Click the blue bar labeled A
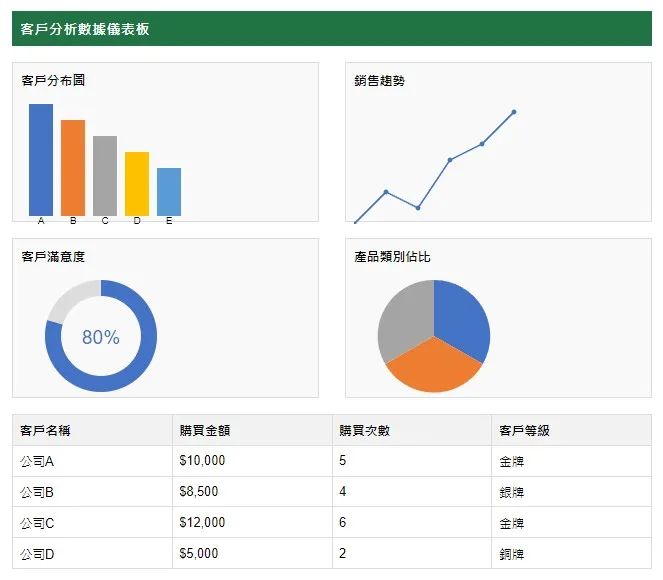663x580 pixels. [41, 160]
